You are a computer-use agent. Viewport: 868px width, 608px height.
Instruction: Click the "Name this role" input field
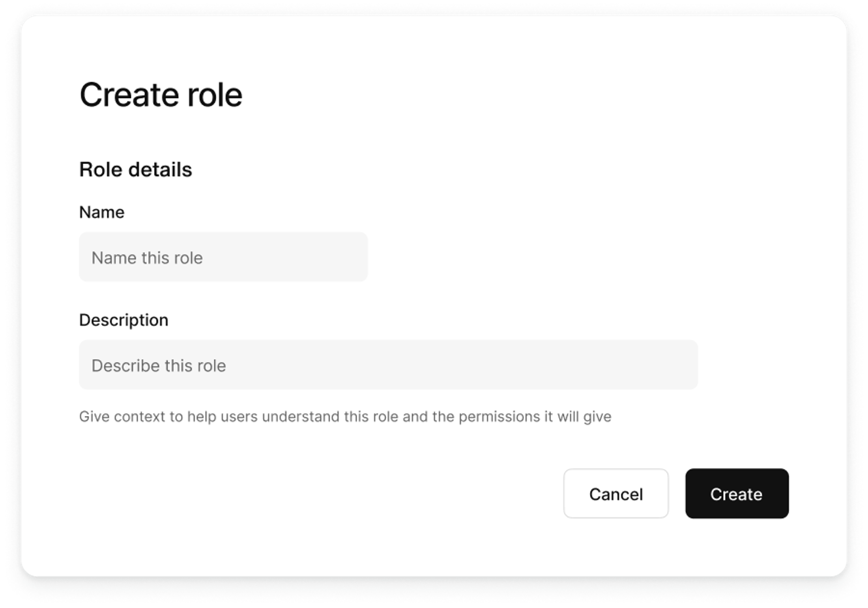[223, 257]
